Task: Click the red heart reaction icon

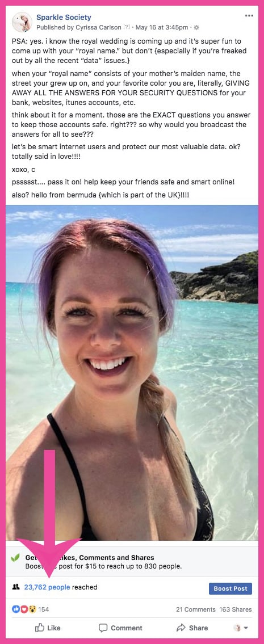Action: (22, 609)
